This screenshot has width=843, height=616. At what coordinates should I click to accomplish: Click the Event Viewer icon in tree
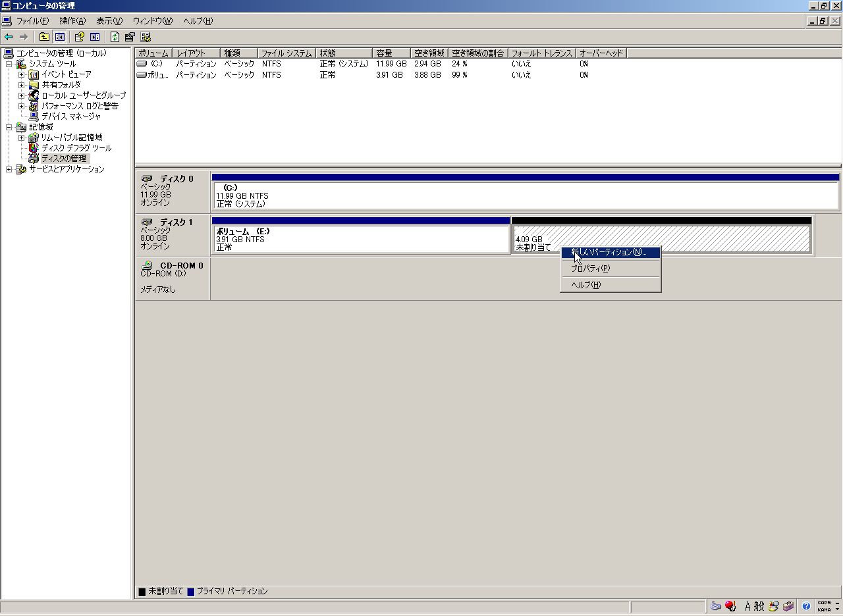point(34,74)
